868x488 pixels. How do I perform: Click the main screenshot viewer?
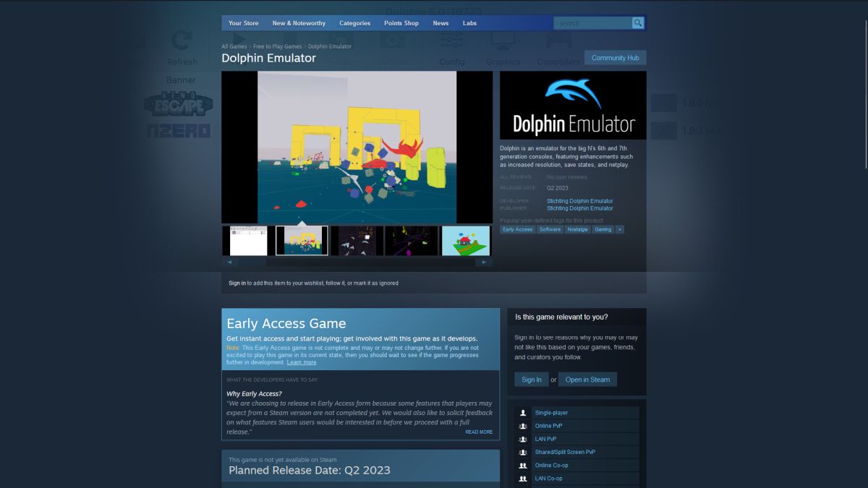click(x=357, y=147)
